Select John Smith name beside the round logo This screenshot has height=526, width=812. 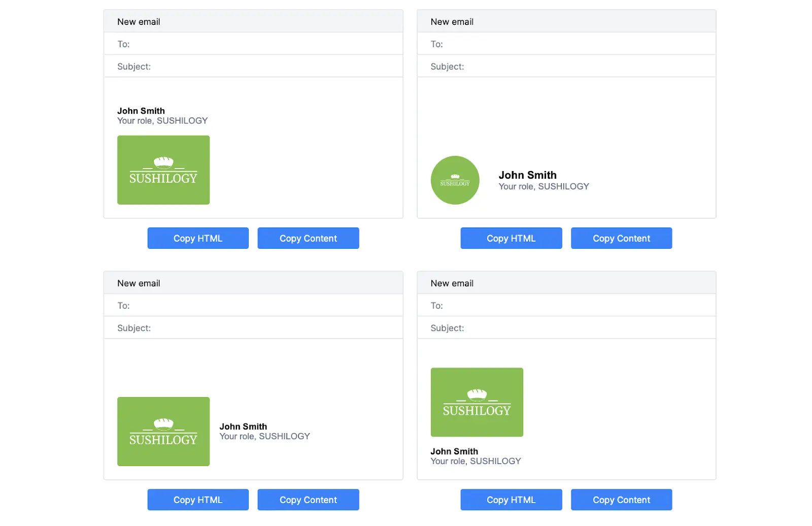click(527, 175)
